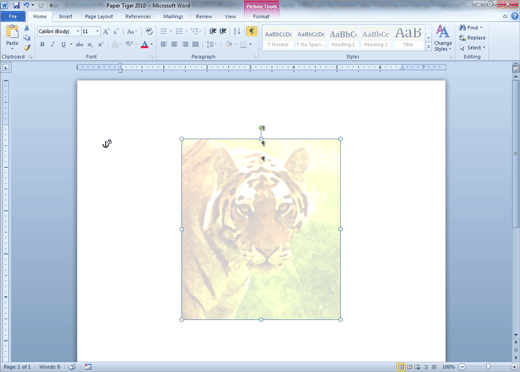
Task: Click the Undo arrow icon
Action: click(26, 5)
